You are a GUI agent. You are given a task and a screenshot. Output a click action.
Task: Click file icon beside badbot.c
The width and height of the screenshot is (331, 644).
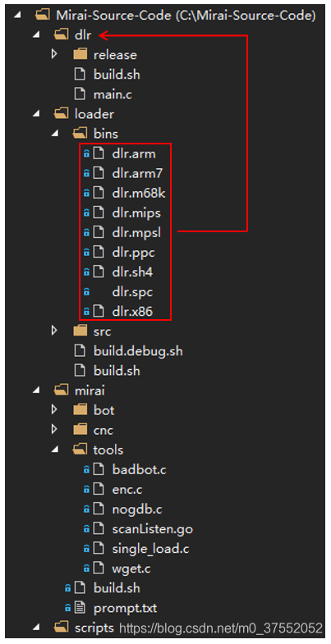(x=99, y=469)
